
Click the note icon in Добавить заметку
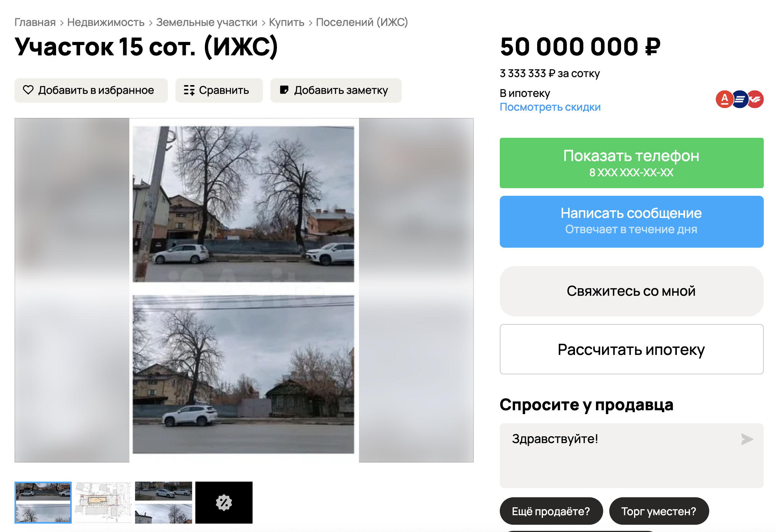click(284, 90)
